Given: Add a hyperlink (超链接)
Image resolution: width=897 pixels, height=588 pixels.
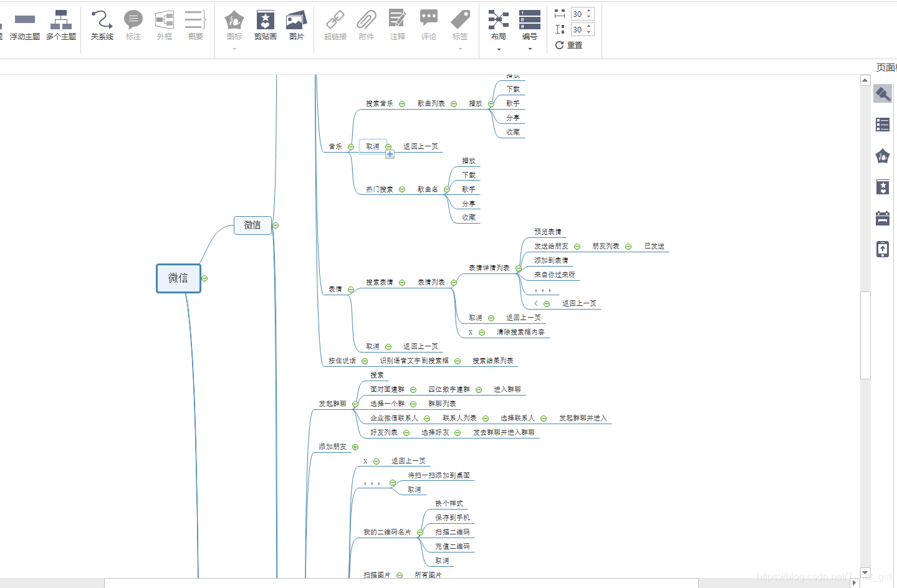Looking at the screenshot, I should [335, 26].
